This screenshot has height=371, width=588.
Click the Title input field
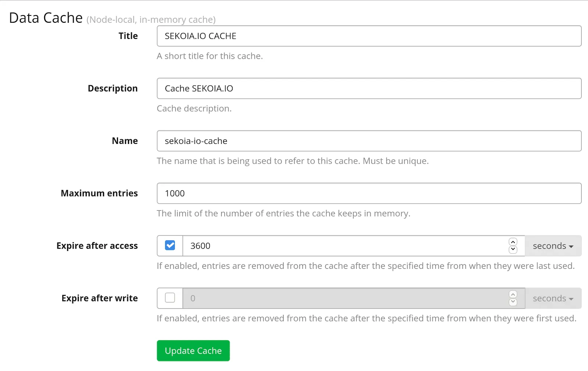(x=369, y=36)
